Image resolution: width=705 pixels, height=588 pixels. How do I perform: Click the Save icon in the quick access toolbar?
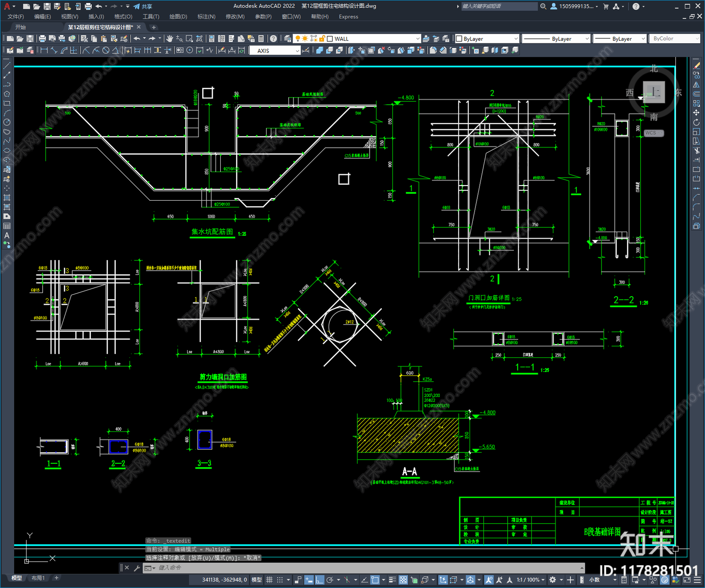click(x=47, y=6)
